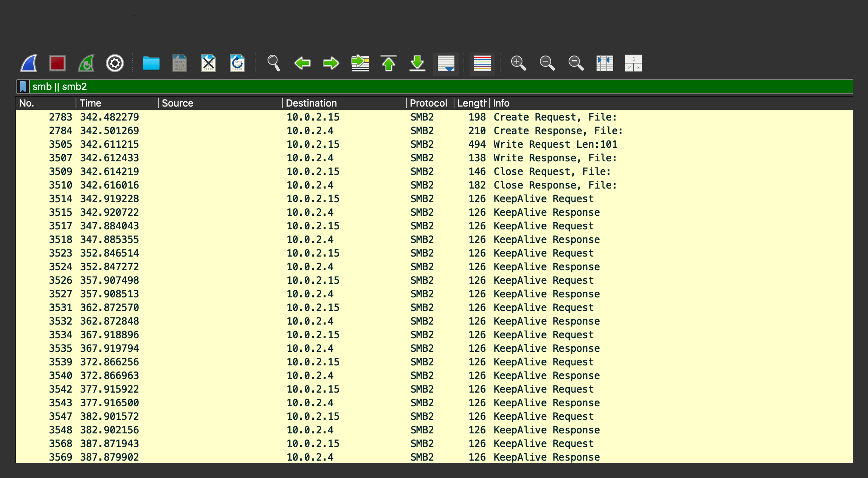Click time 347.884043 in packet 3517

(110, 226)
